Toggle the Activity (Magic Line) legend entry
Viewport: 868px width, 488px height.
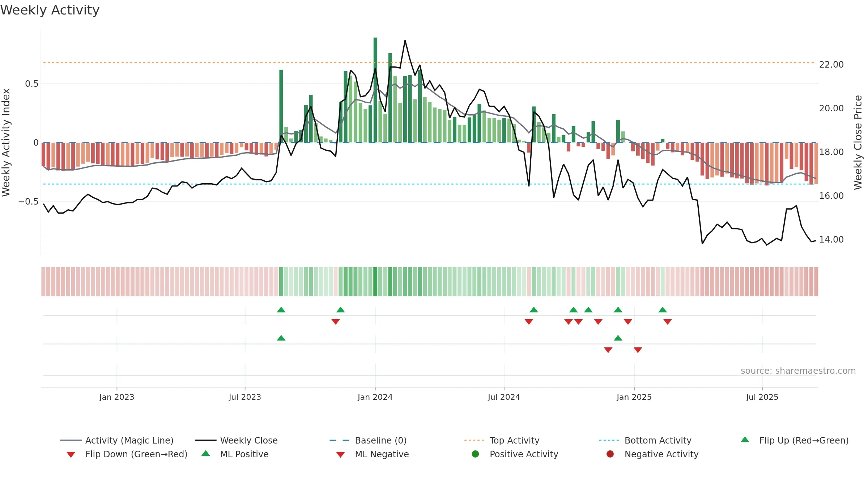point(116,440)
